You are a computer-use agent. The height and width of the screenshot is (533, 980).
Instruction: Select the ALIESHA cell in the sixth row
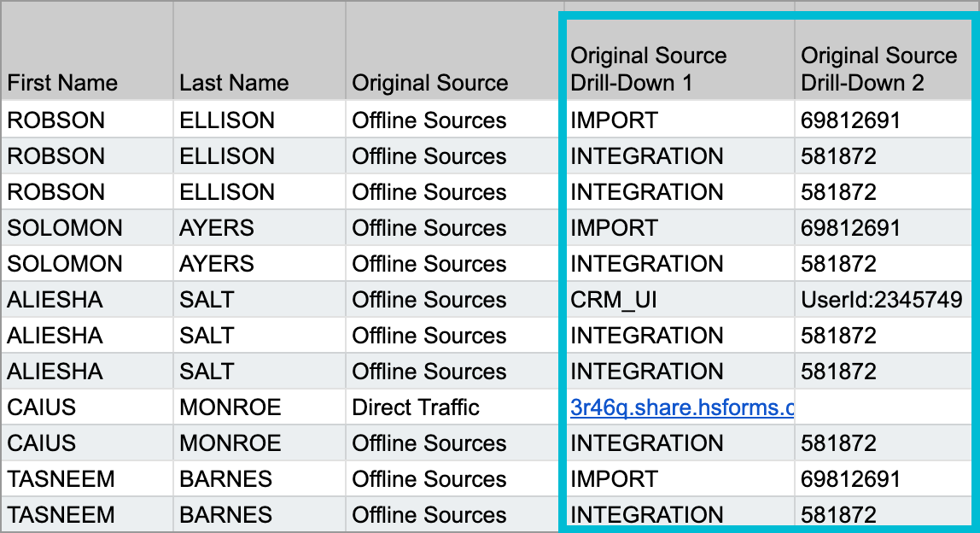click(85, 299)
